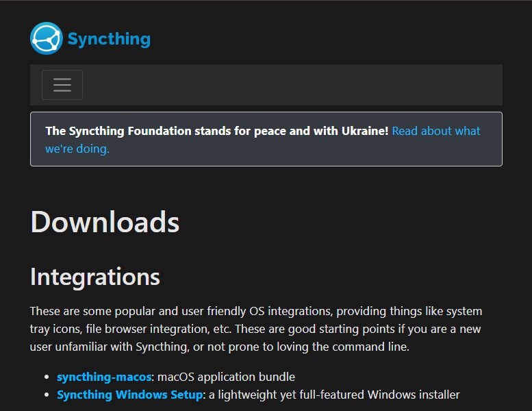Click empty space in the dark navigation bar
532x411 pixels.
pyautogui.click(x=294, y=85)
